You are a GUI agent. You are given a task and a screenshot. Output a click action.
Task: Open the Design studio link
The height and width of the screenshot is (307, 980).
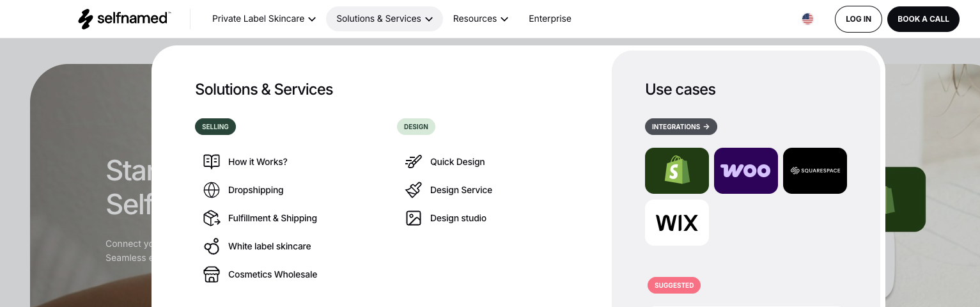click(458, 218)
